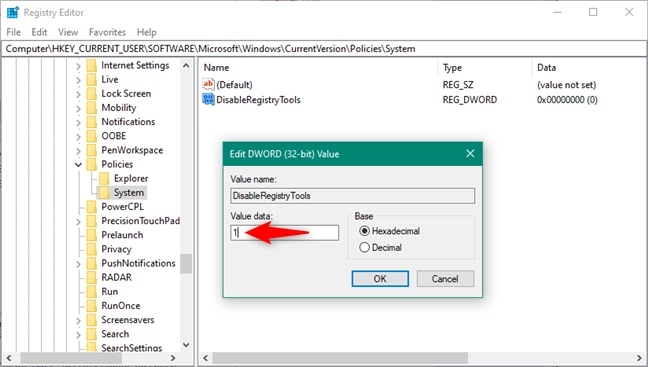
Task: Expand the OOBE key
Action: [78, 136]
